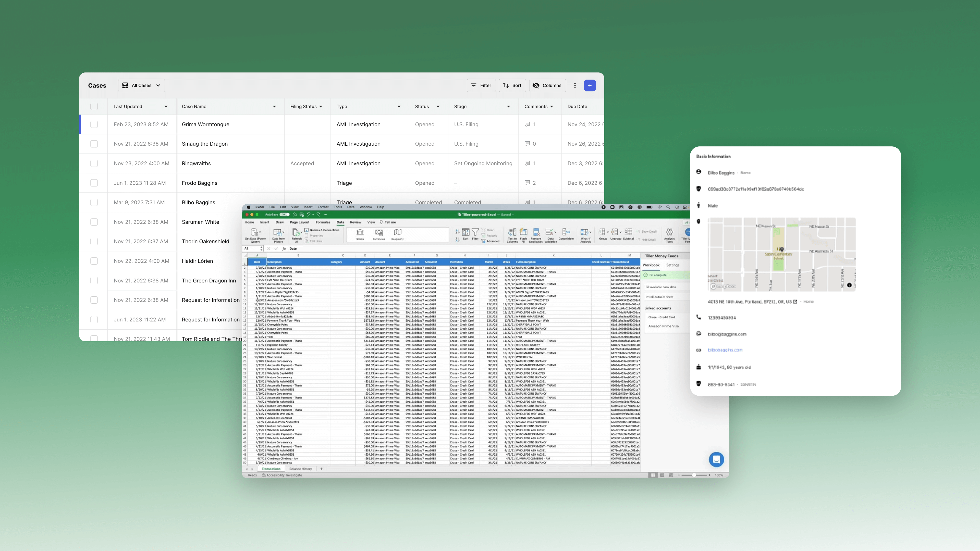Click the balance history tab in Excel

click(302, 469)
